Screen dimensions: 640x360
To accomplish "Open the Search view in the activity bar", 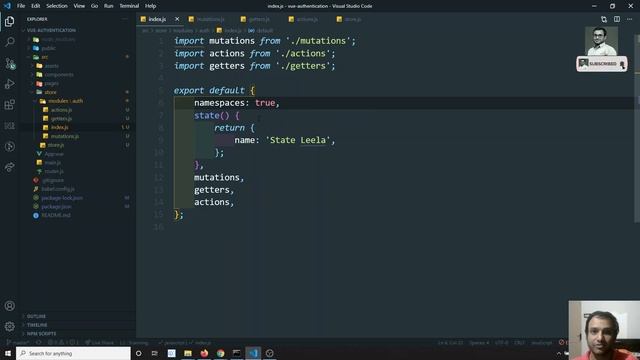I will point(9,42).
